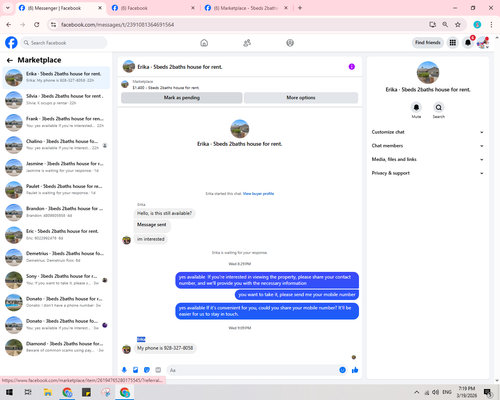Switch to the (6) Facebook tab
500x400 pixels.
(x=150, y=8)
